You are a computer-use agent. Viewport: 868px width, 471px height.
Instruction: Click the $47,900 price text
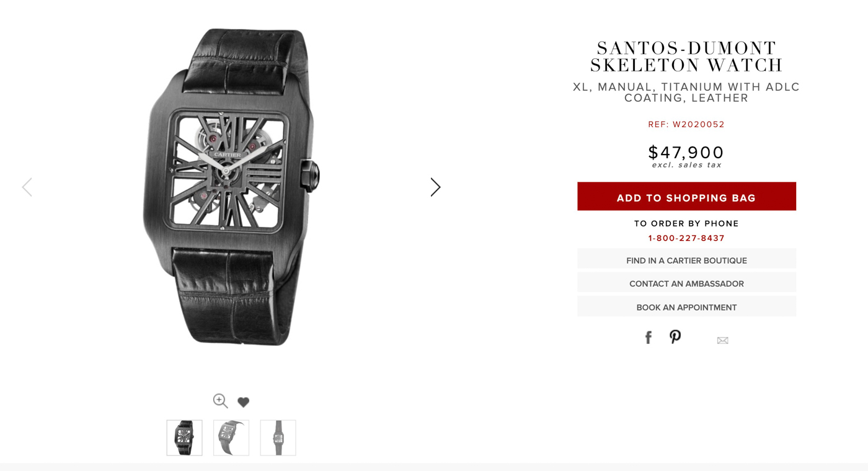[686, 152]
